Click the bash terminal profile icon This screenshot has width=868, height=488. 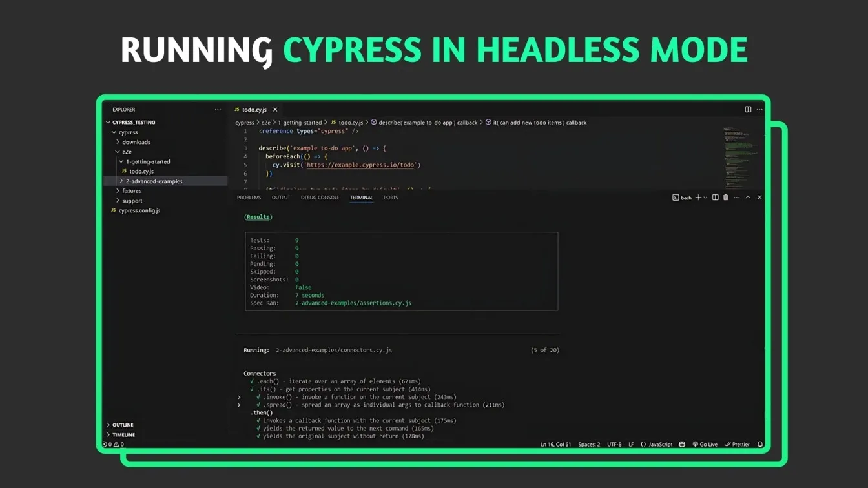click(x=676, y=198)
